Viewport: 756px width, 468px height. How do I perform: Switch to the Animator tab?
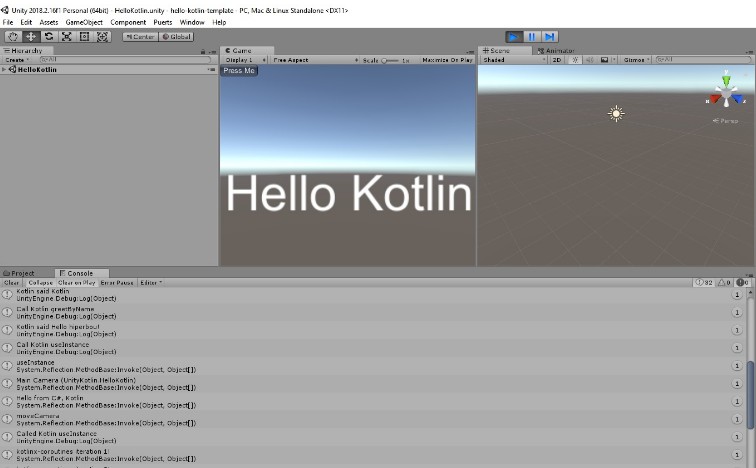coord(556,51)
